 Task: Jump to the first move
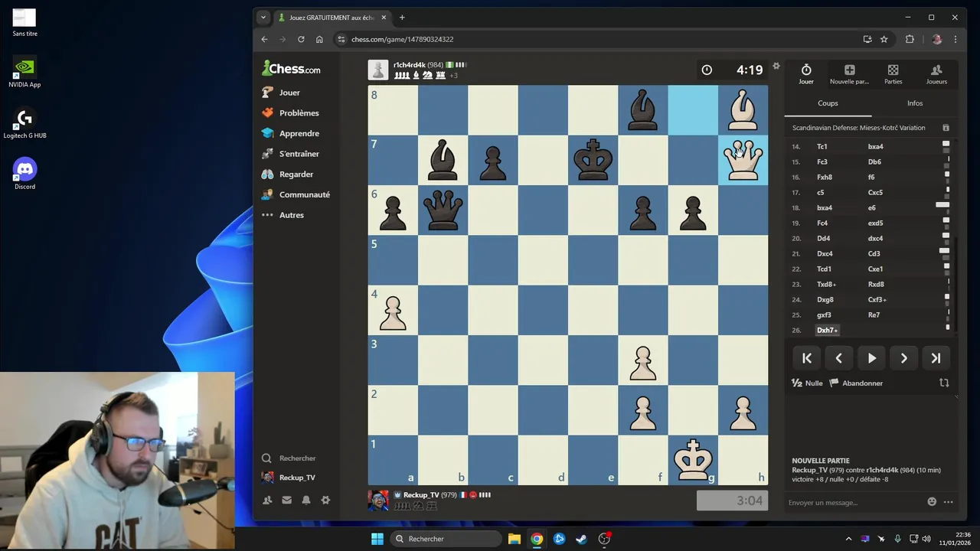click(x=806, y=358)
